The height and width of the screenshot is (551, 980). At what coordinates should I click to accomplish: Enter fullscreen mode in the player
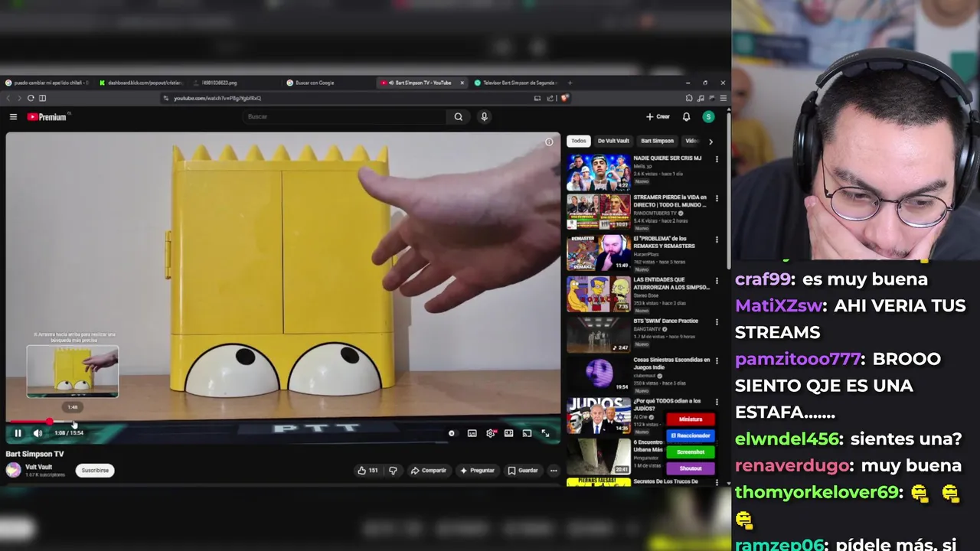(545, 433)
